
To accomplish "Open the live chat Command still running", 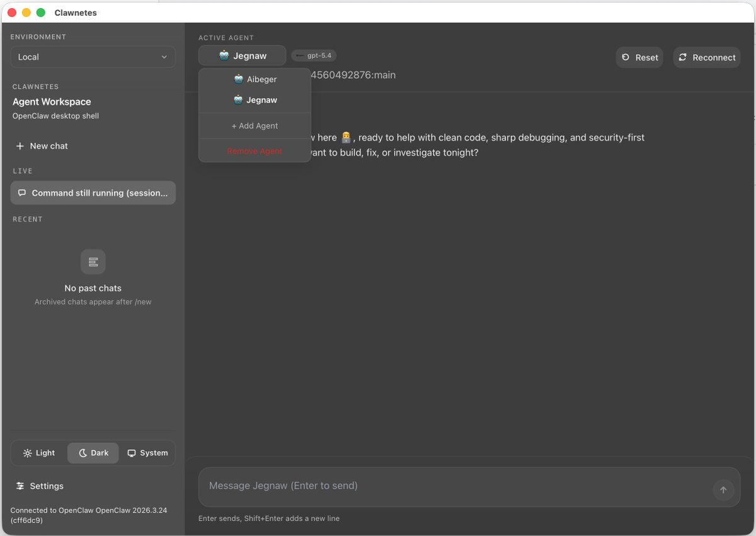I will [x=93, y=193].
